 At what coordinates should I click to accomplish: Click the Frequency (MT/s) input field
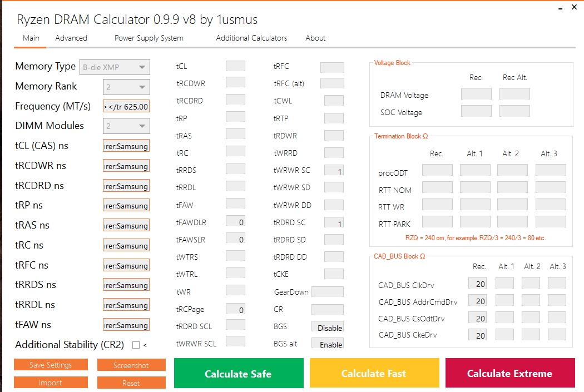[x=126, y=106]
